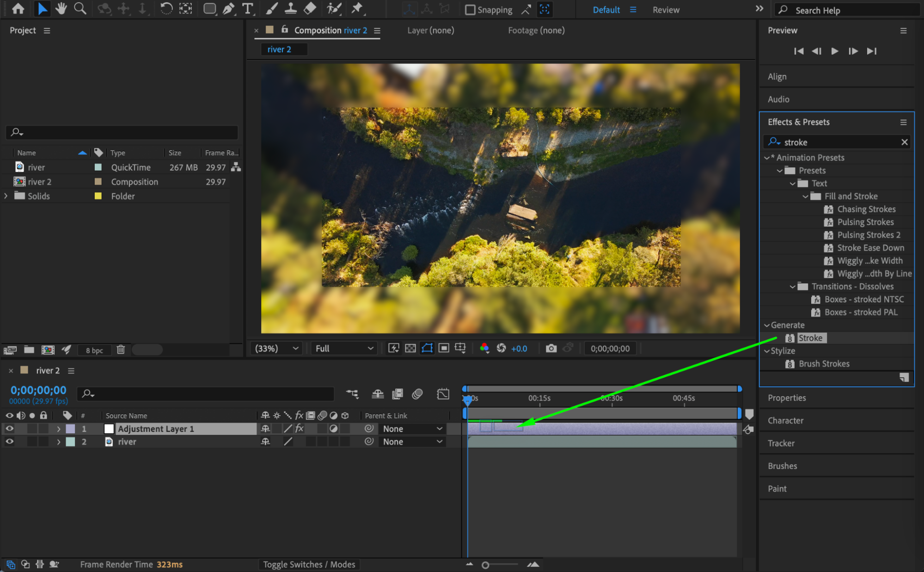Select the Stroke effect under Generate
Viewport: 924px width, 572px height.
(x=810, y=338)
